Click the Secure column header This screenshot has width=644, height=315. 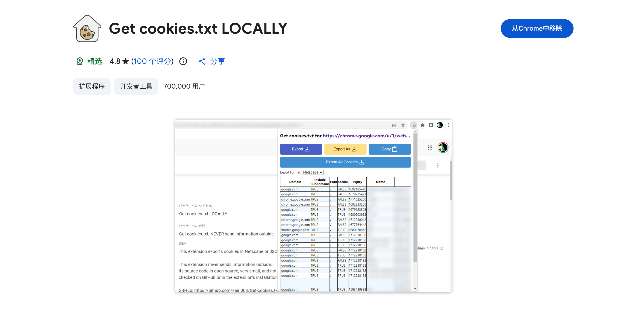(343, 182)
